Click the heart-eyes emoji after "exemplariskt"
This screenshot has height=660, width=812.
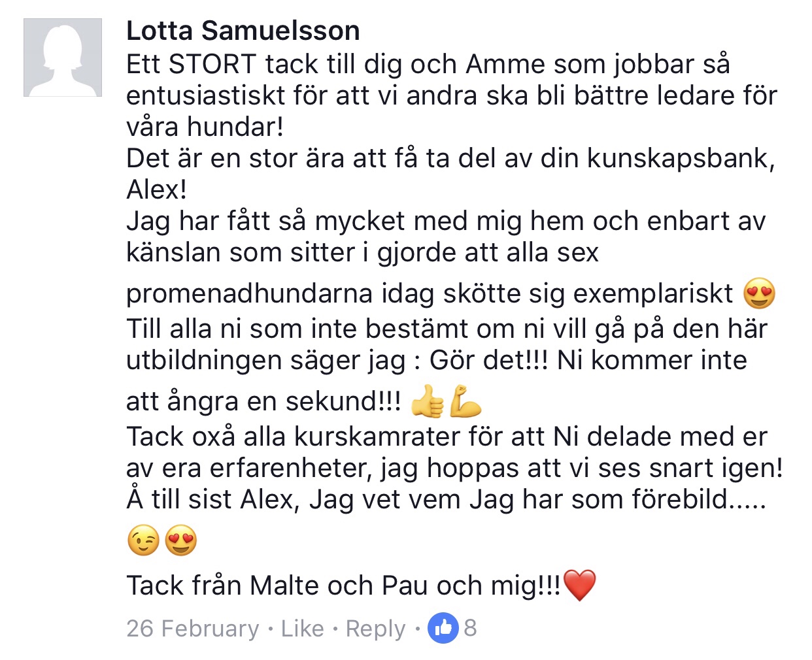click(759, 293)
